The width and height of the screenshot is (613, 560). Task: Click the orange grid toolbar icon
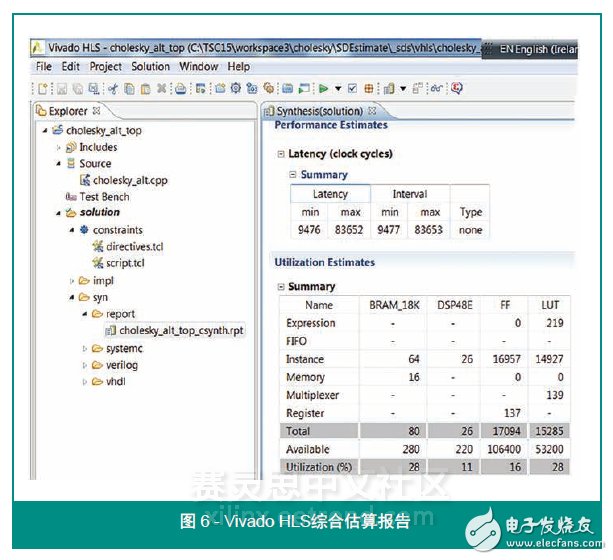tap(369, 88)
